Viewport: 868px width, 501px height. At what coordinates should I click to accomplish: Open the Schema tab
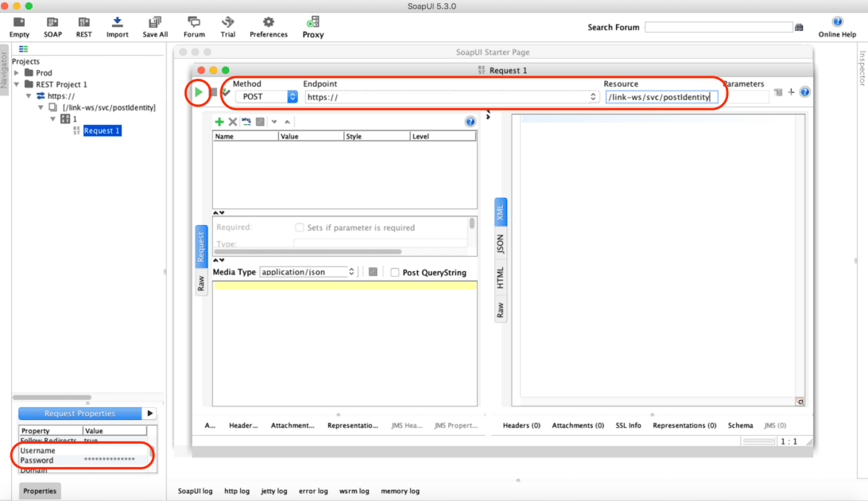coord(740,425)
